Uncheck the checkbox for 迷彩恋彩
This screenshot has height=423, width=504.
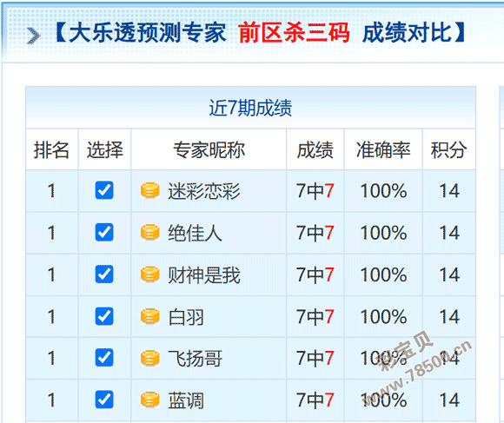[x=104, y=190]
